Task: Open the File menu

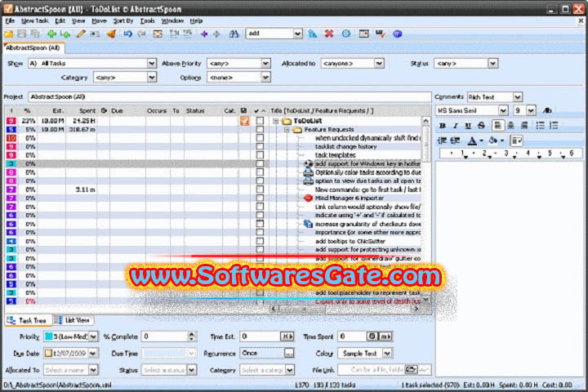Action: 10,21
